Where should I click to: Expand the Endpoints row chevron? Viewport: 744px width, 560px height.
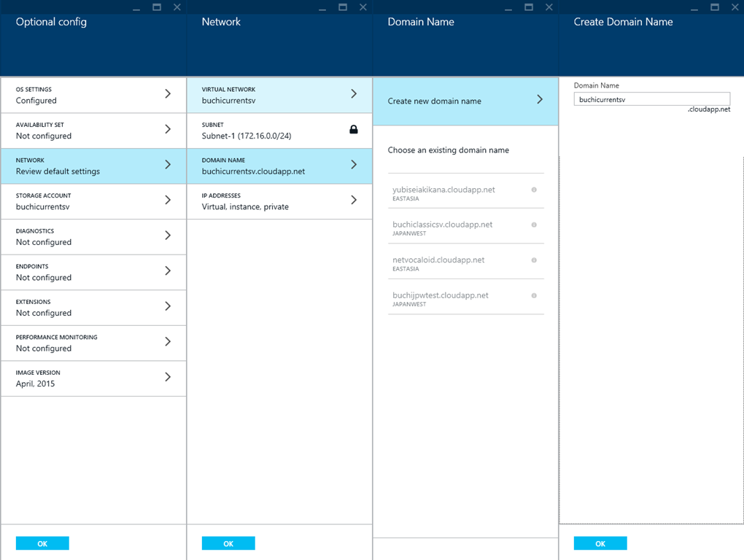168,271
